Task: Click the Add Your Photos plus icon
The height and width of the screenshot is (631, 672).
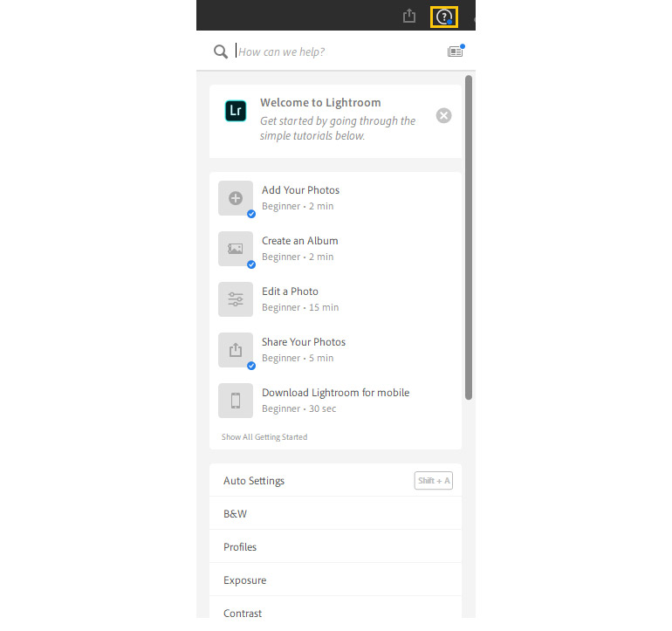Action: 236,198
